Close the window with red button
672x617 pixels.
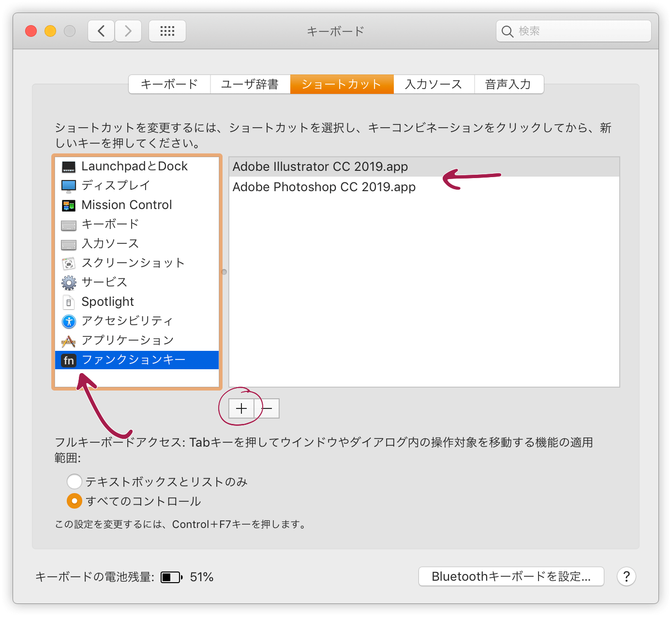pos(31,31)
